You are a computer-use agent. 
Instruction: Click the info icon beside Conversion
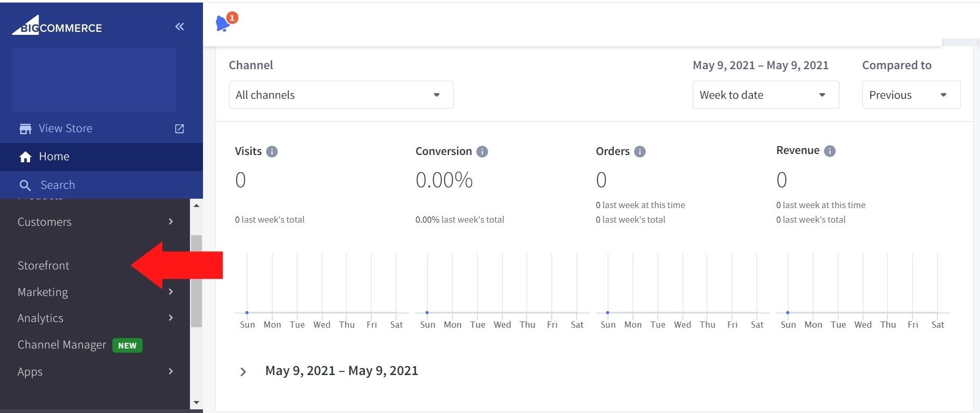[x=482, y=151]
